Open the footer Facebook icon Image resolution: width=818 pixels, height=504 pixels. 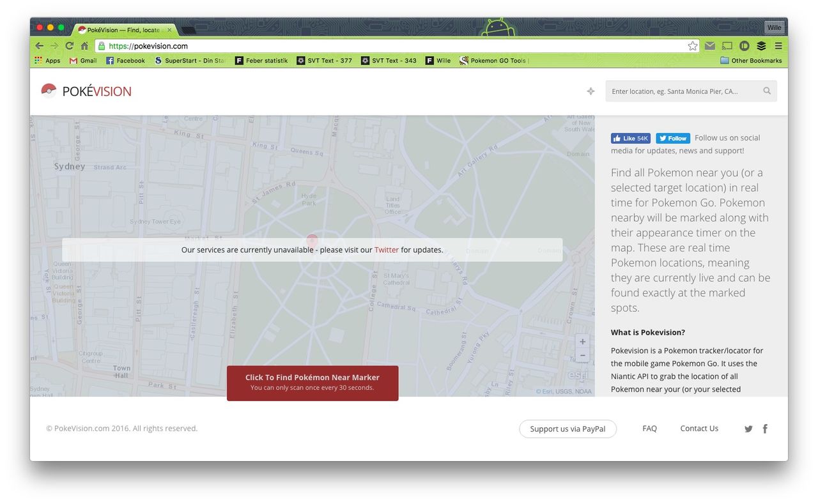point(765,429)
